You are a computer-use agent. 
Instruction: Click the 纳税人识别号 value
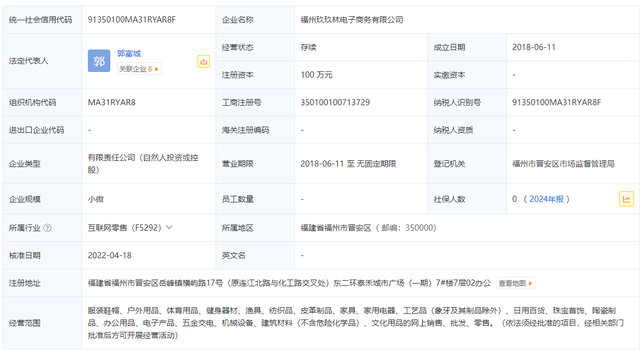(x=556, y=102)
